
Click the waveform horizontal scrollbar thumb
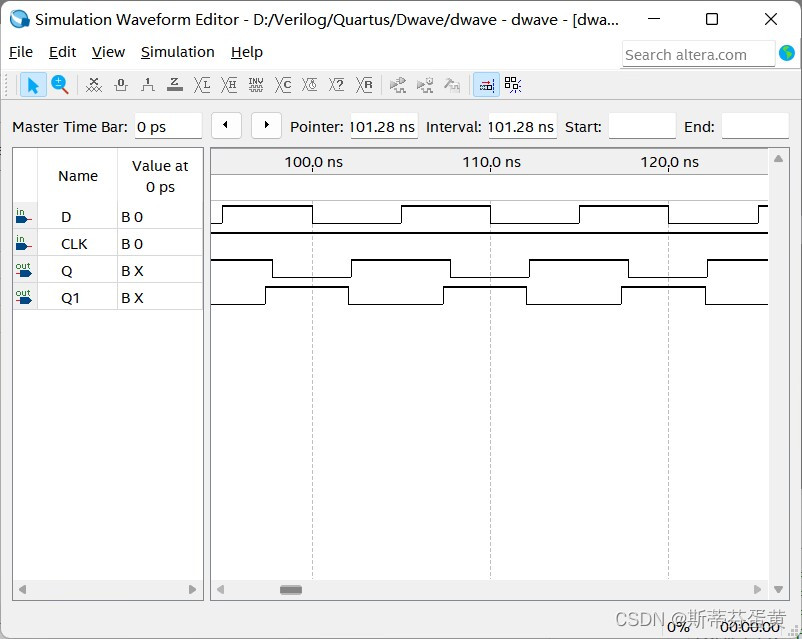(x=291, y=589)
